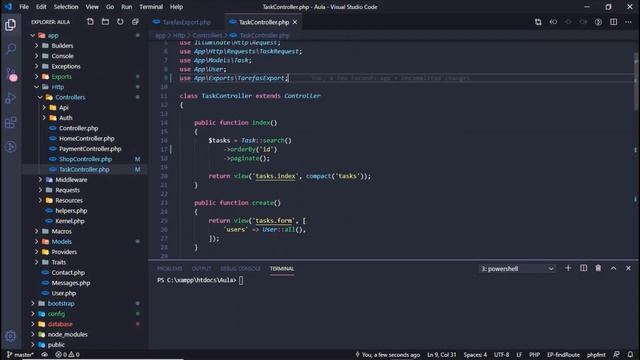Image resolution: width=640 pixels, height=360 pixels.
Task: Select the TERMINAL panel tab
Action: pyautogui.click(x=282, y=269)
